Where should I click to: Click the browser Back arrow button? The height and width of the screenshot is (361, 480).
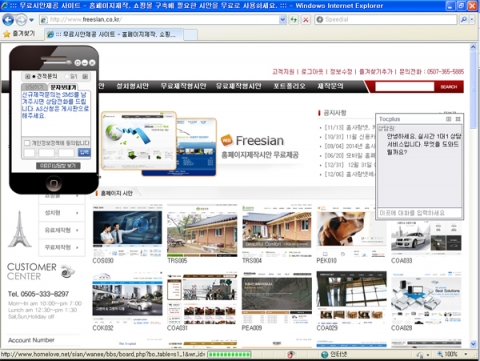pos(8,20)
